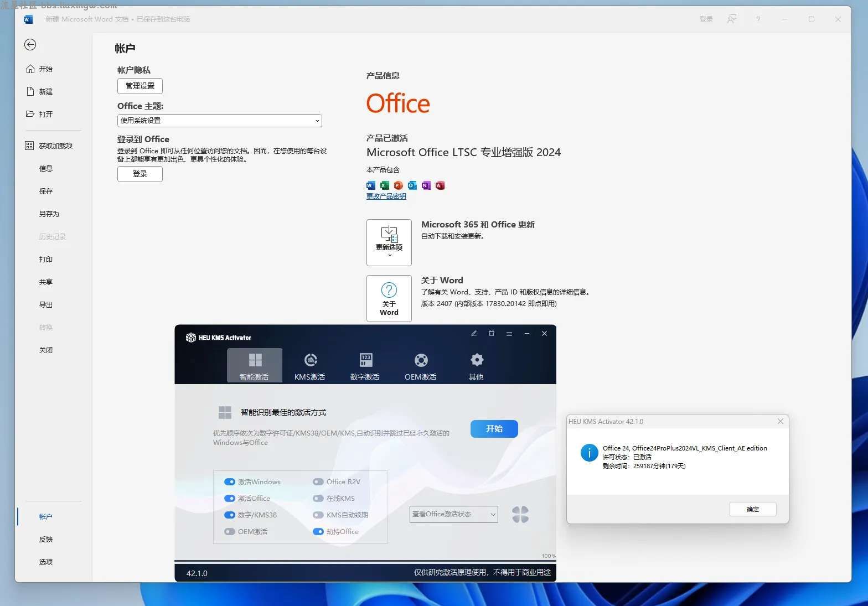Minimize the HEU KMS Activator window

pos(527,334)
